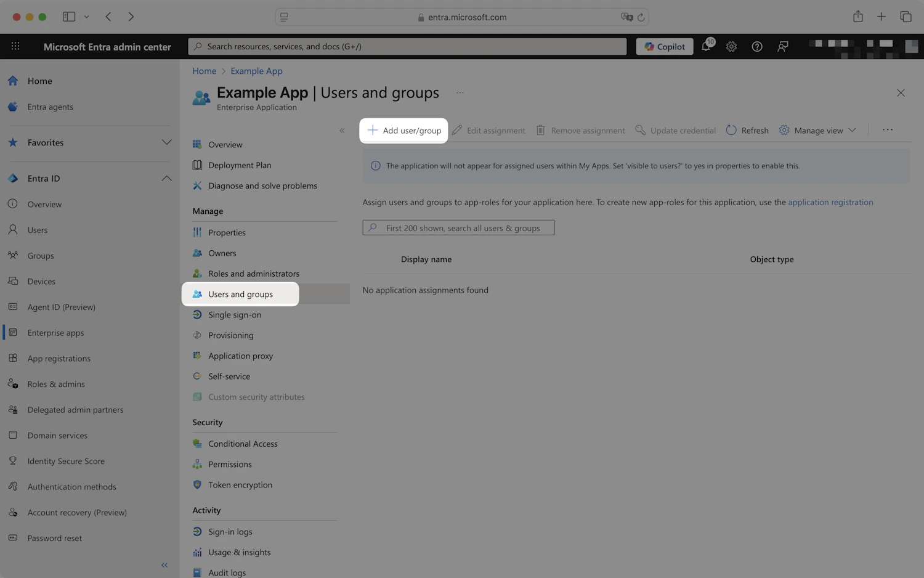This screenshot has height=578, width=924.
Task: Open Application proxy
Action: 240,356
